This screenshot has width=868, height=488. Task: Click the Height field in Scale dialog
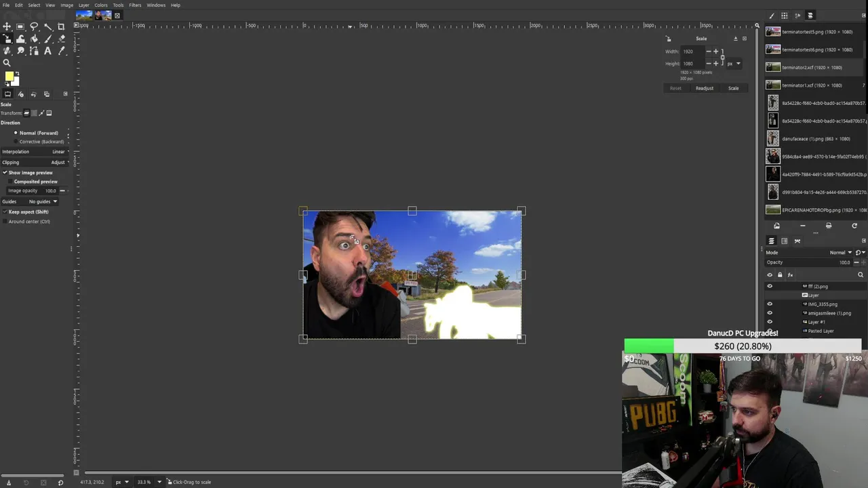tap(693, 64)
